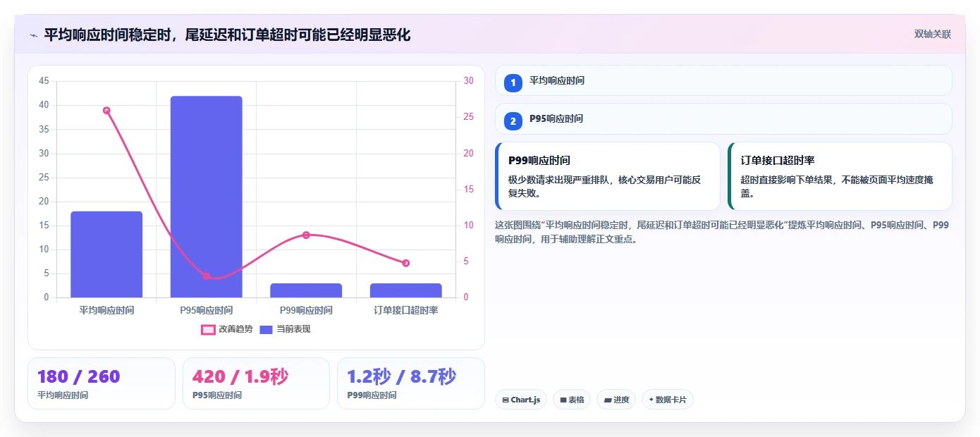Click the 180 / 260 stat card

coord(102,383)
